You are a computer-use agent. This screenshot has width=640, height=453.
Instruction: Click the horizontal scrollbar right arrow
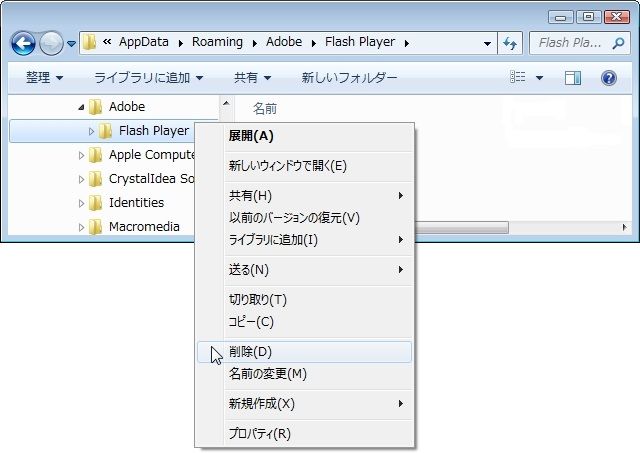[624, 227]
